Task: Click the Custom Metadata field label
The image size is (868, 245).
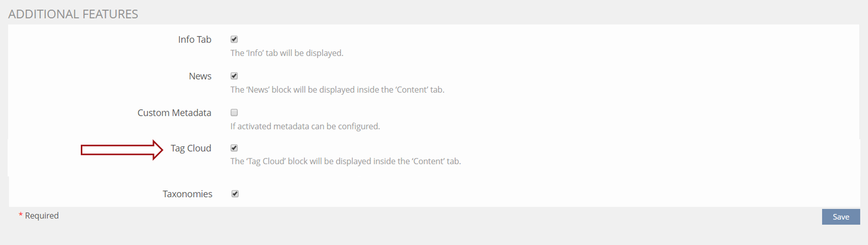Action: pos(174,113)
